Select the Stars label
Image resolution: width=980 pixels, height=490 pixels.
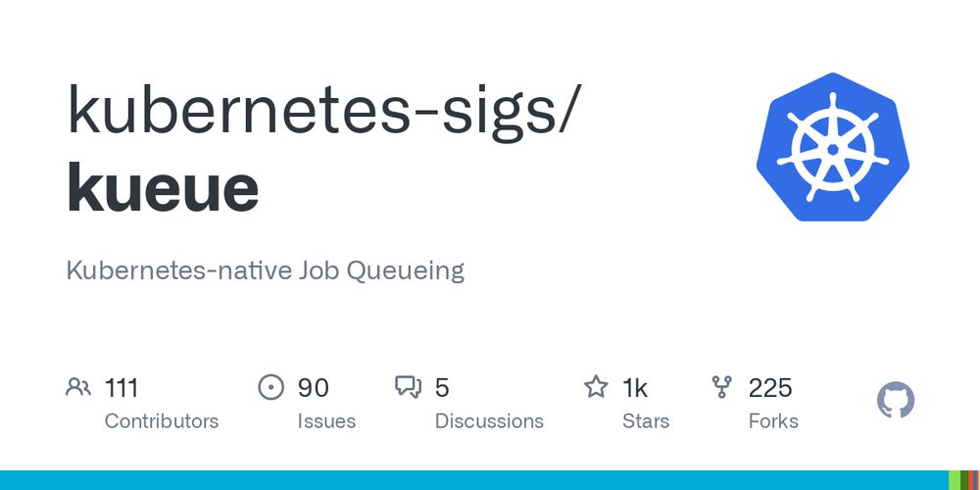pyautogui.click(x=646, y=421)
